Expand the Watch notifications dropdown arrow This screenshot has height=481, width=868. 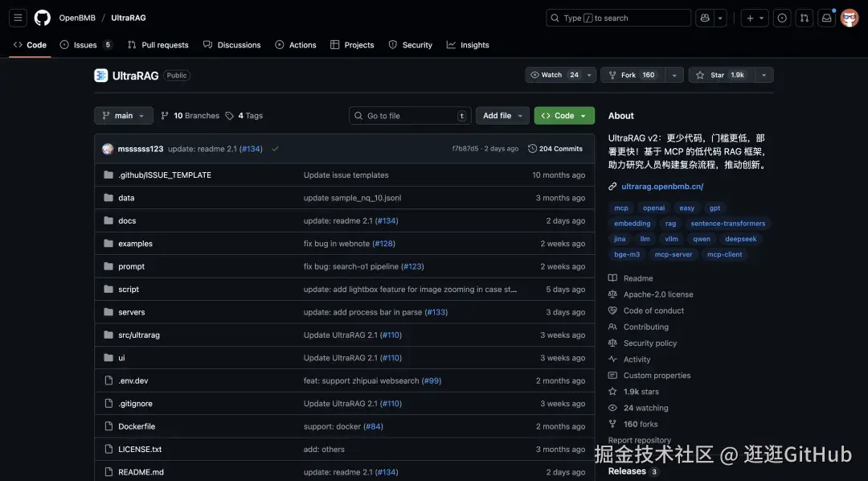click(589, 75)
